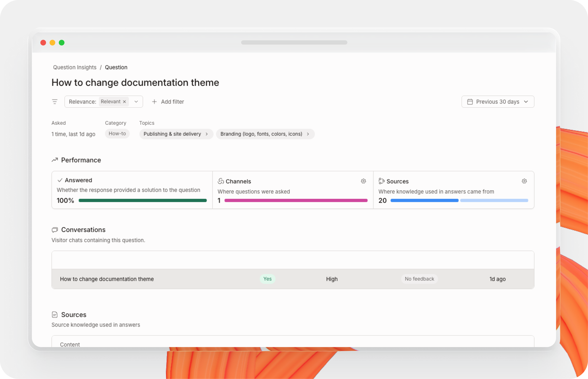Image resolution: width=588 pixels, height=379 pixels.
Task: Click the Add filter plus icon
Action: [154, 102]
